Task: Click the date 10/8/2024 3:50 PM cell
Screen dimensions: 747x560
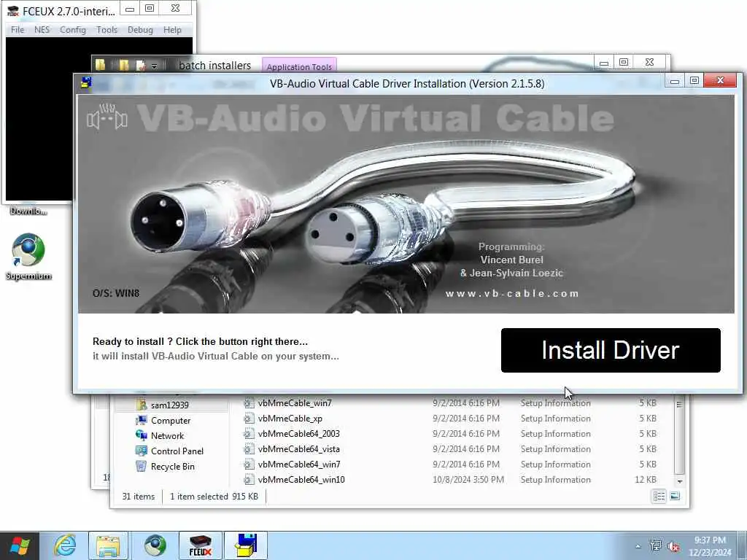Action: (x=468, y=480)
